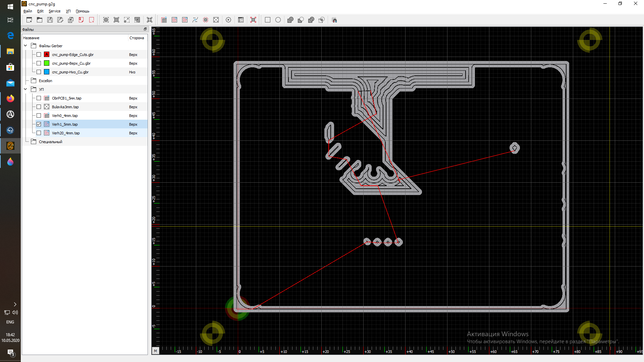Collapse the УП folder node
644x362 pixels.
pyautogui.click(x=25, y=89)
